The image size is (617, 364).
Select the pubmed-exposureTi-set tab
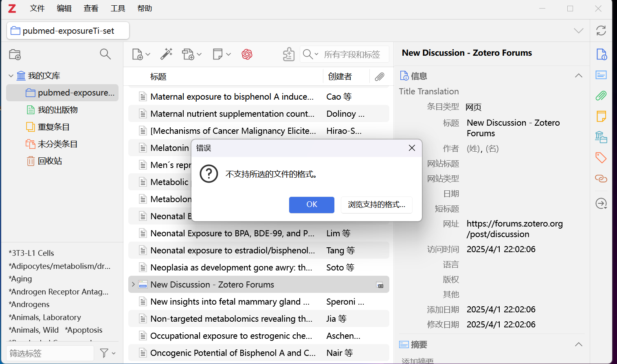tap(68, 31)
